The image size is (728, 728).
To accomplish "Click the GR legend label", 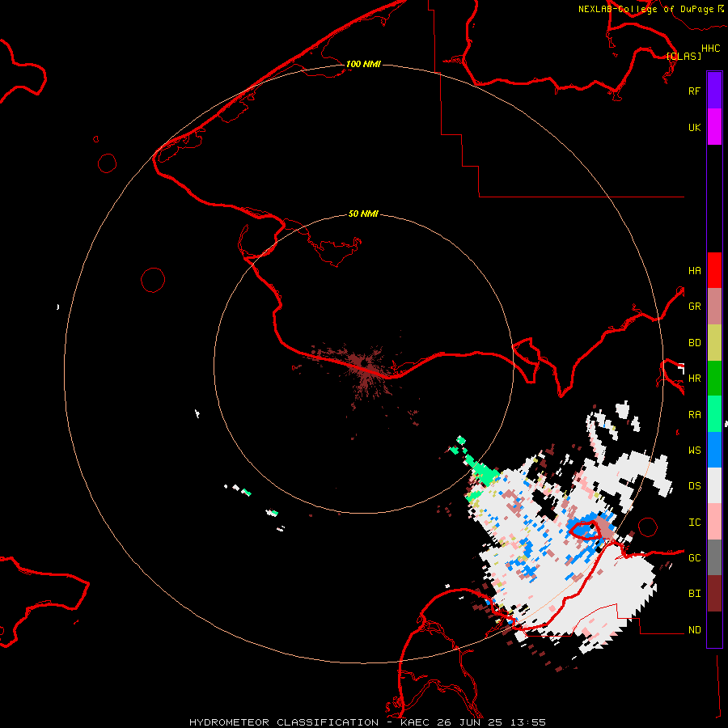I will point(694,307).
